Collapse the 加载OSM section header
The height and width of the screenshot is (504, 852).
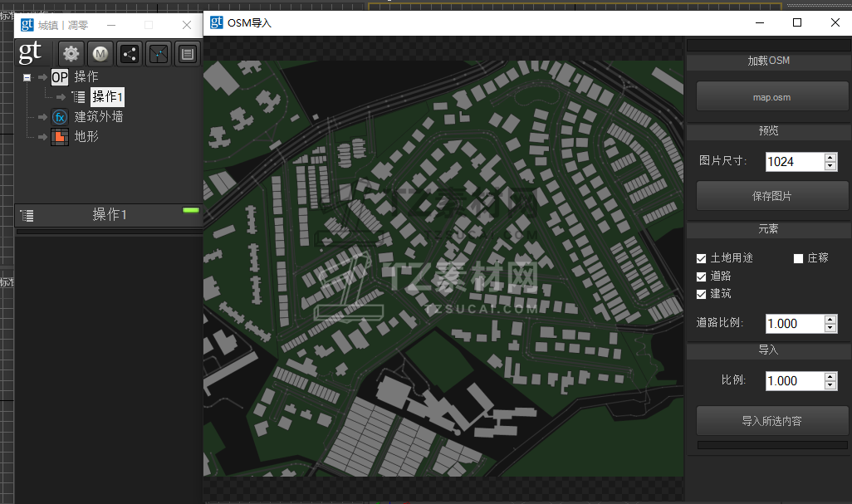click(x=768, y=61)
